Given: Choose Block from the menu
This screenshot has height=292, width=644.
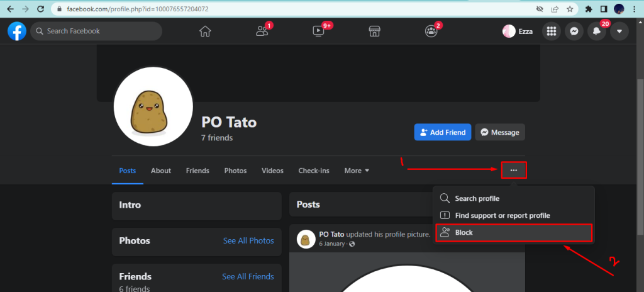Looking at the screenshot, I should pyautogui.click(x=513, y=232).
